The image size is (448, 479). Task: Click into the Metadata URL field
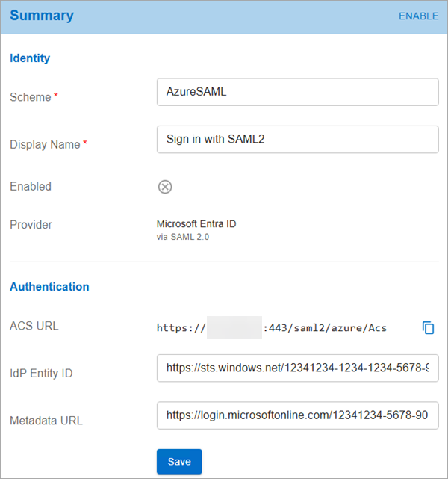point(298,415)
